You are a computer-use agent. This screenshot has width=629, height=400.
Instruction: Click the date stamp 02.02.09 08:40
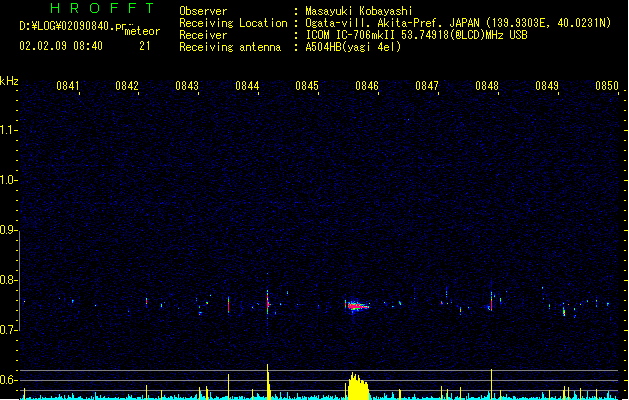tap(61, 46)
